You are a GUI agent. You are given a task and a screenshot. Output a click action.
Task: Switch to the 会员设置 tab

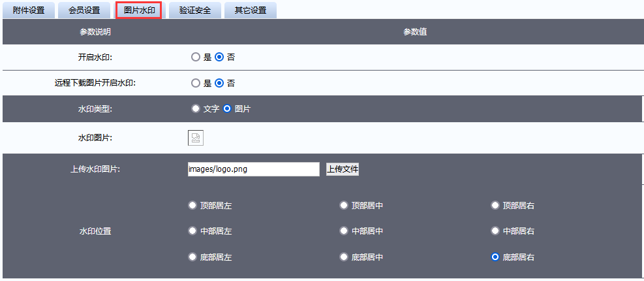[84, 10]
